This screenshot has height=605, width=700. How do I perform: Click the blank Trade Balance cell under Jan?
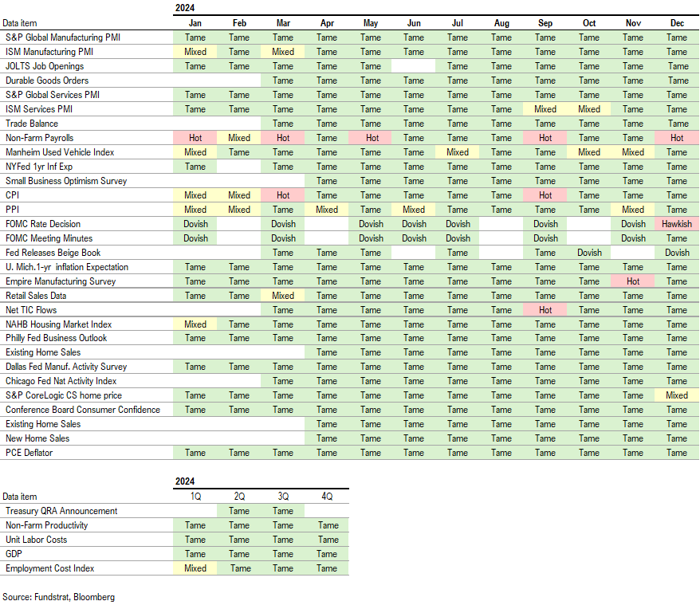[195, 124]
